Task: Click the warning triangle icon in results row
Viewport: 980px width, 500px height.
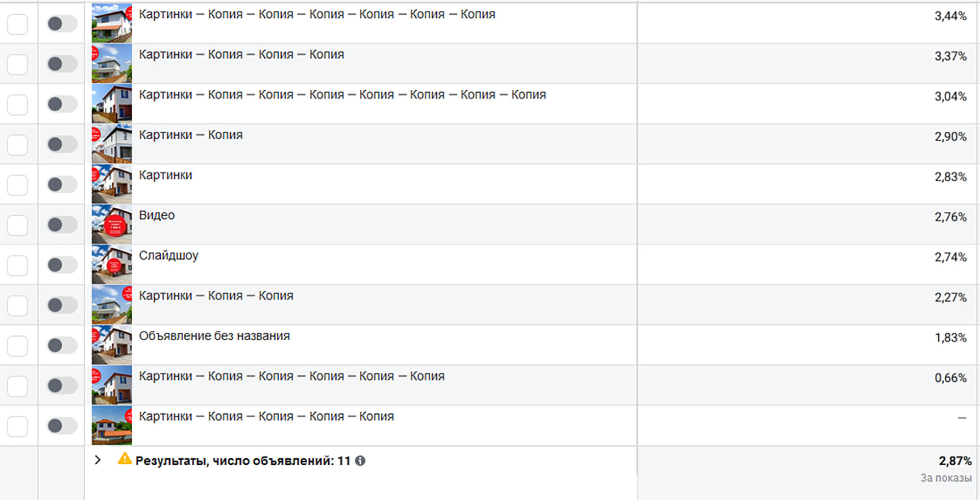Action: (125, 459)
